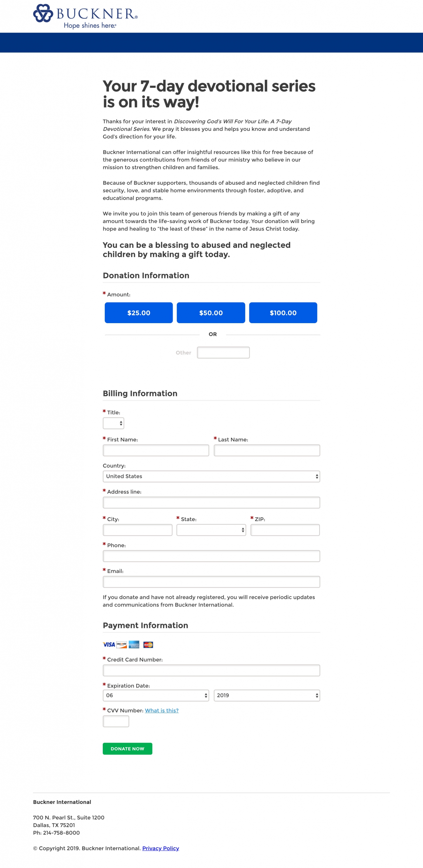Expand the Country dropdown
Screen dimensions: 423x868
211,476
